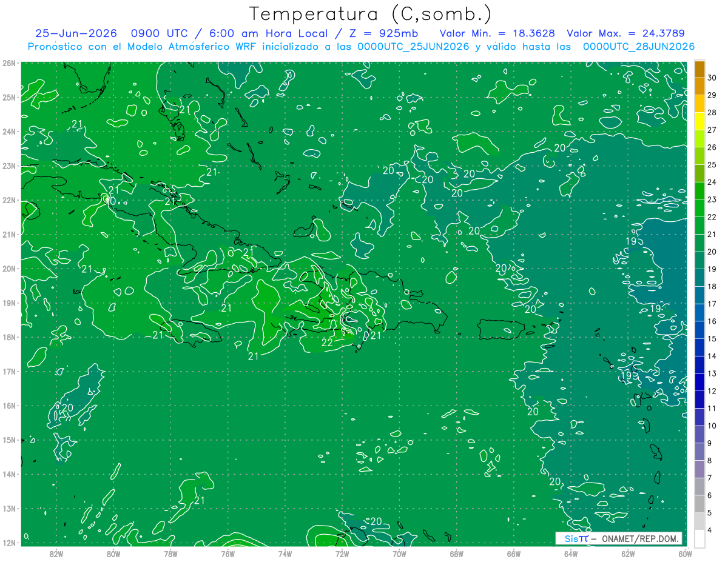
Task: Click the 12N latitude axis label
Action: (8, 543)
